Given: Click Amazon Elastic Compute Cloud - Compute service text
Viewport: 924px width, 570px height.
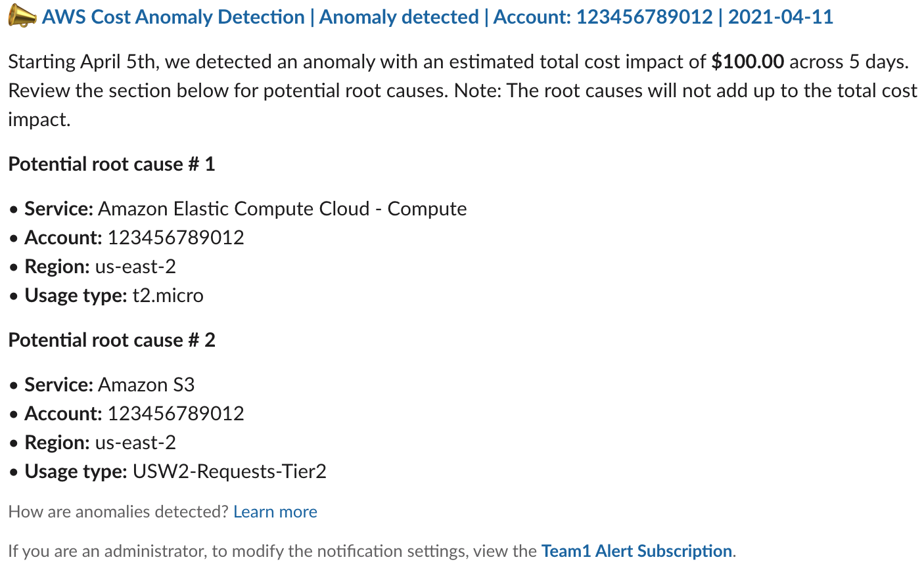Looking at the screenshot, I should [x=282, y=209].
